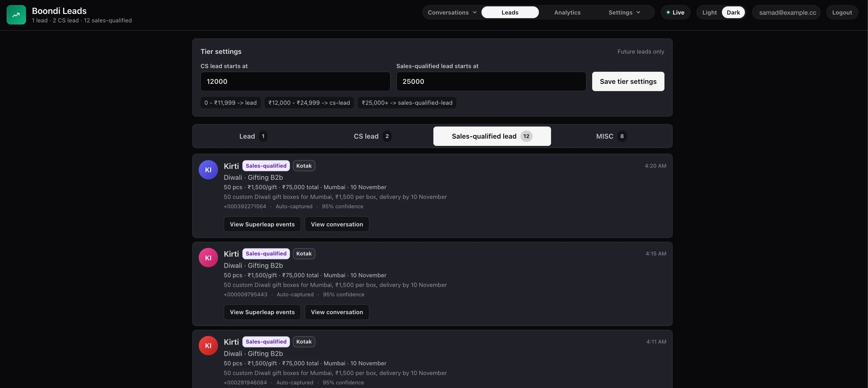Click the Live status indicator

click(675, 12)
